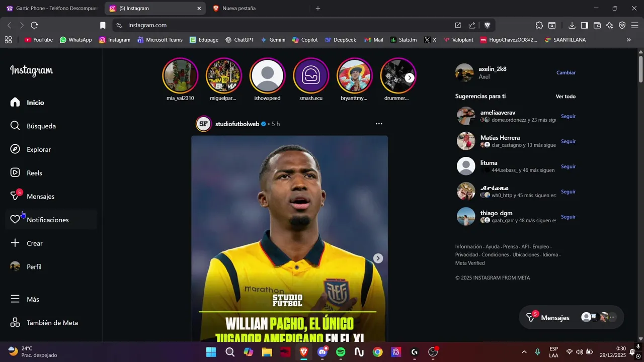Open Spotify in taskbar

tap(341, 352)
